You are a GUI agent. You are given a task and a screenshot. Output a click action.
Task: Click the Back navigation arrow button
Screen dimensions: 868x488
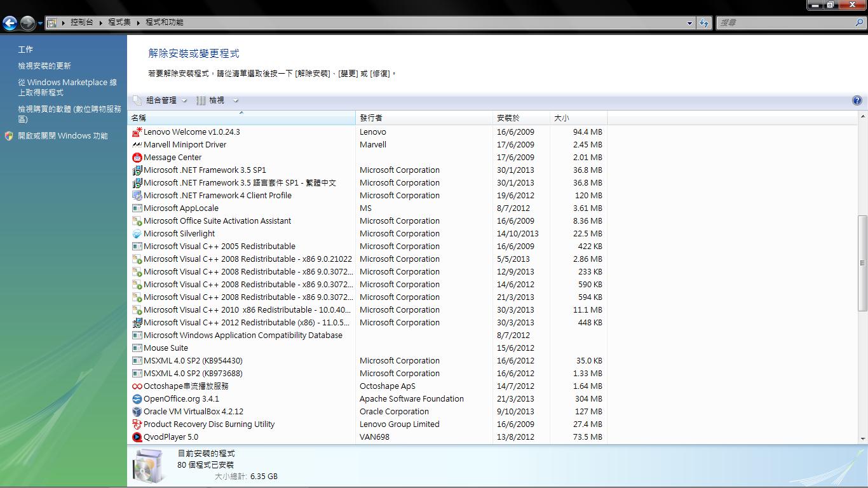coord(10,24)
